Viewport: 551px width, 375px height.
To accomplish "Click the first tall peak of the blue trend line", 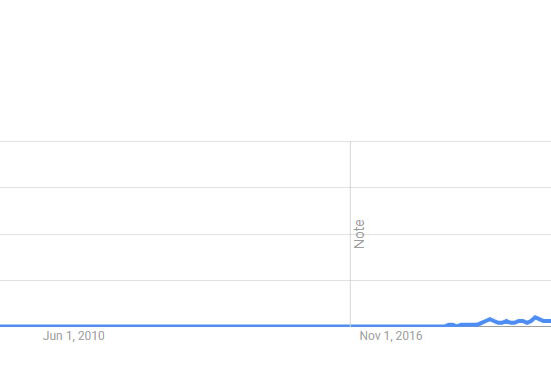I will 490,319.
